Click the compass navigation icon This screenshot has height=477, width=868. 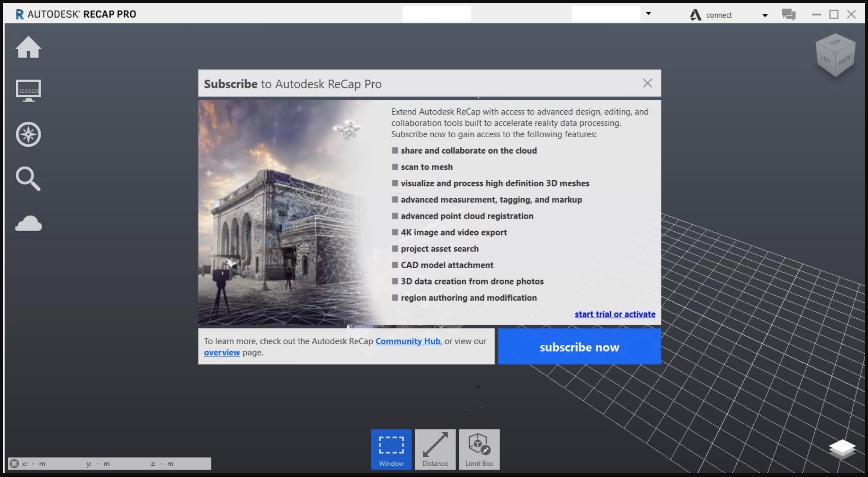pos(28,134)
